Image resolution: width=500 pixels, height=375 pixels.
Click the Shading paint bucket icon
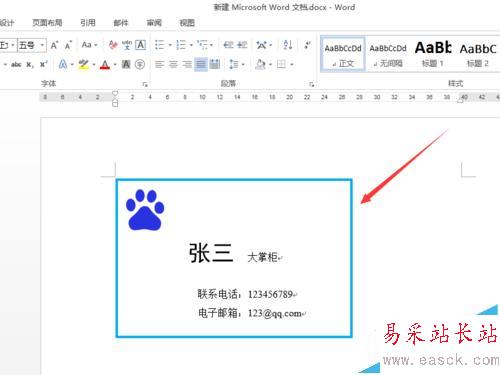point(260,64)
